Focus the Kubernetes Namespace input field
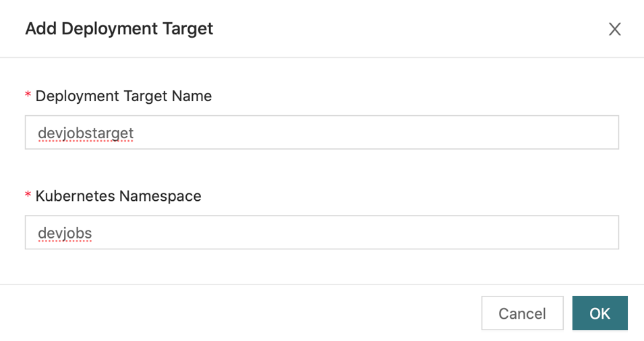 (x=322, y=232)
